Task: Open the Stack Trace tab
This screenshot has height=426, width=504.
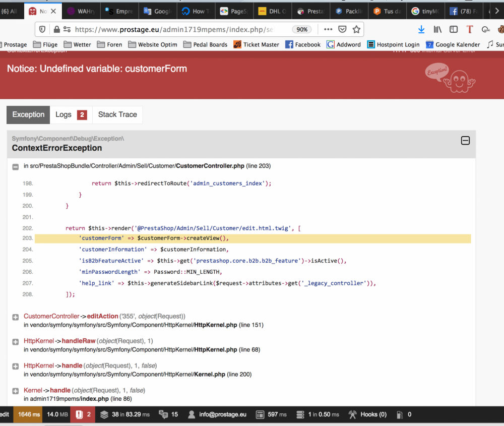Action: (117, 115)
